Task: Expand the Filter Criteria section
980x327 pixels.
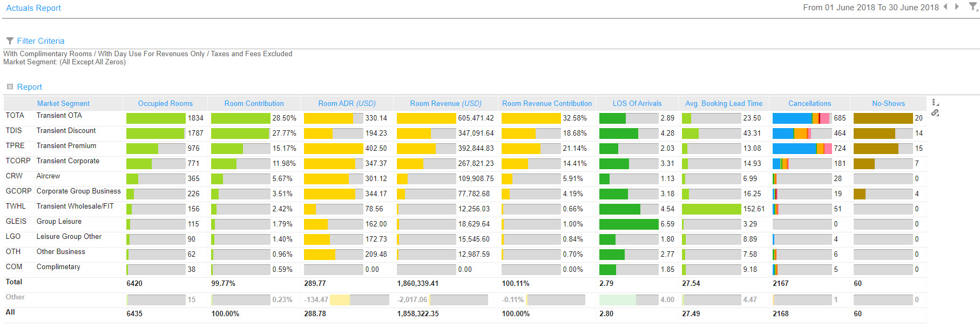Action: [40, 41]
